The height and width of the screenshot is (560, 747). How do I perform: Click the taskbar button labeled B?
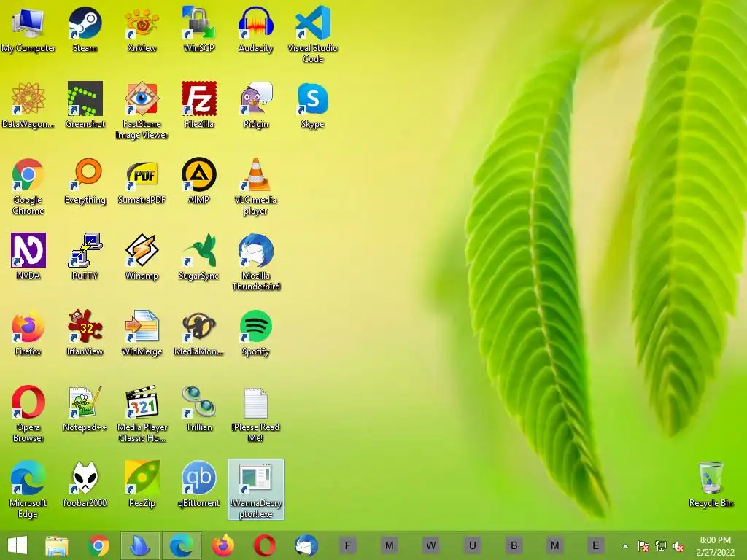tap(514, 545)
